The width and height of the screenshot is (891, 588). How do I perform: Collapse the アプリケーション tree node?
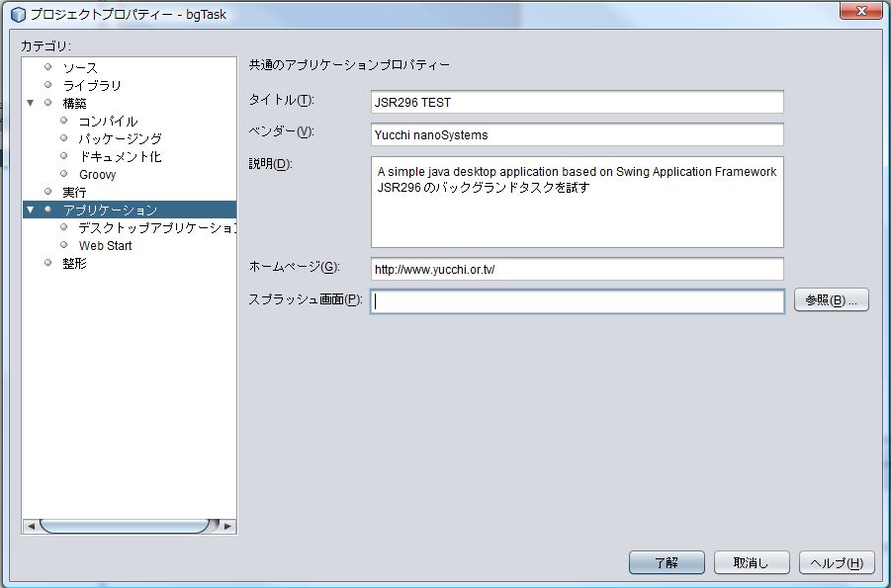(30, 210)
